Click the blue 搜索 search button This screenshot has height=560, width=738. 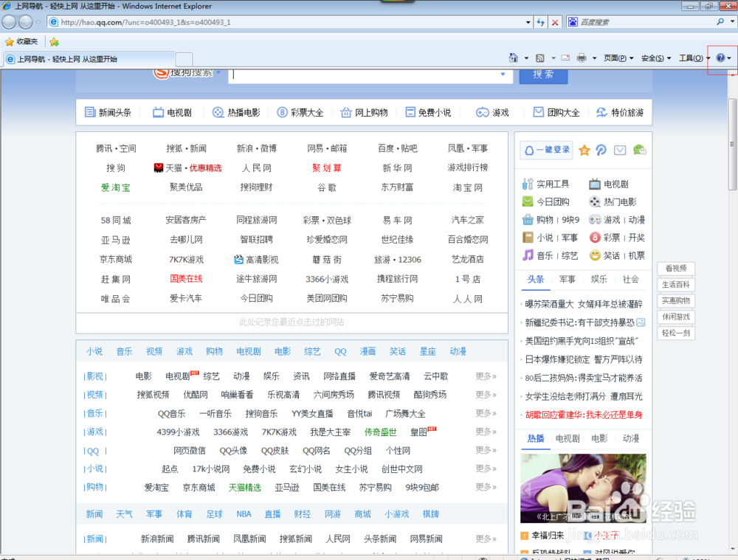coord(543,75)
